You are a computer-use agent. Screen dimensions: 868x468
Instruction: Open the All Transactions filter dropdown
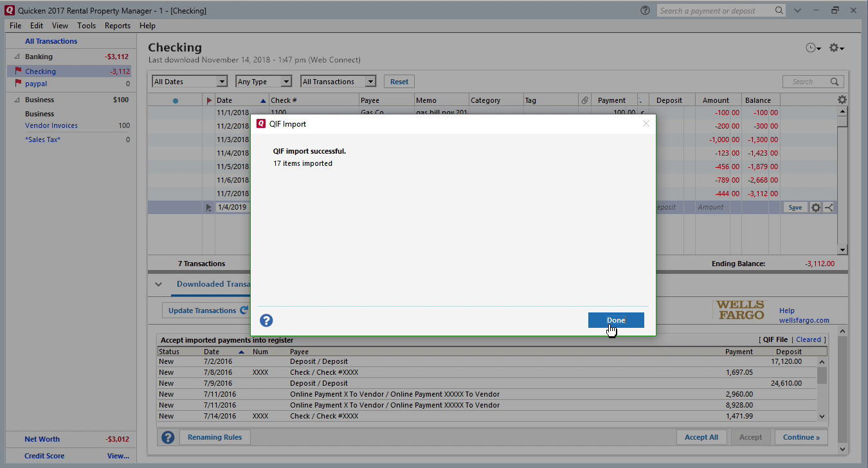(338, 82)
